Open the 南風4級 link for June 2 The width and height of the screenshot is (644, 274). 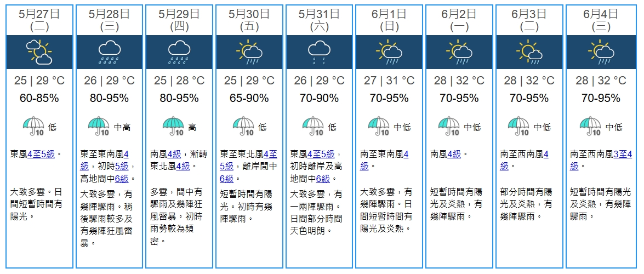point(453,154)
